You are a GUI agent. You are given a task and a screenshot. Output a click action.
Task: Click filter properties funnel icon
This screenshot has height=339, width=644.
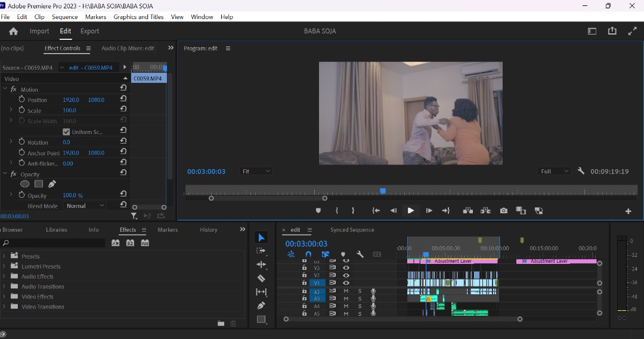coord(134,216)
